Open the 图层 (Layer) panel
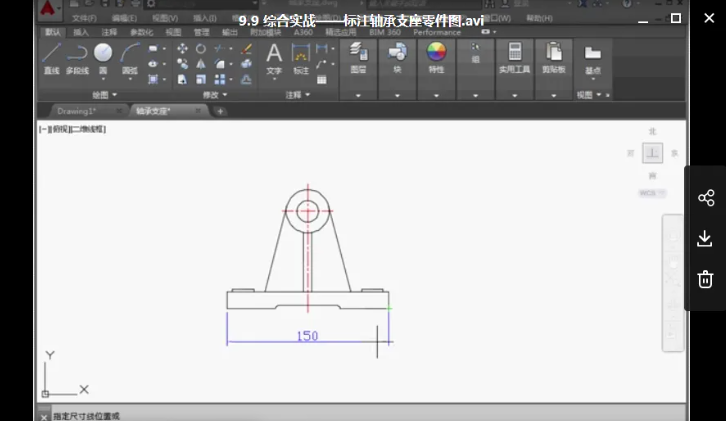The height and width of the screenshot is (421, 726). click(358, 55)
